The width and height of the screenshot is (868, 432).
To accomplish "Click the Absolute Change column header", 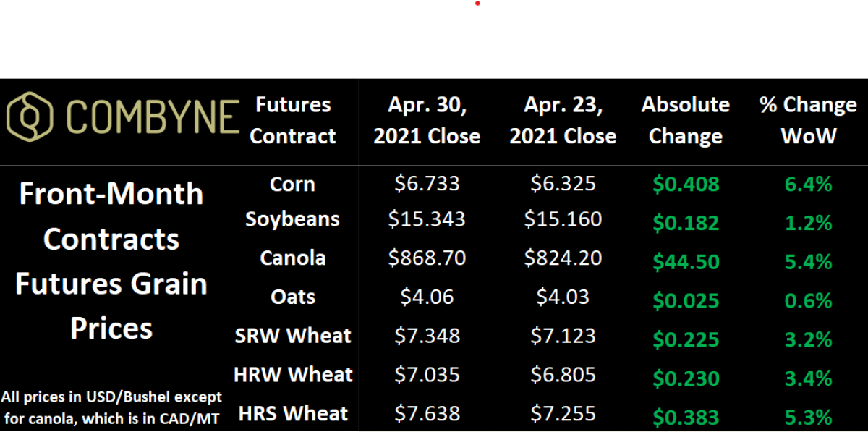I will (685, 120).
